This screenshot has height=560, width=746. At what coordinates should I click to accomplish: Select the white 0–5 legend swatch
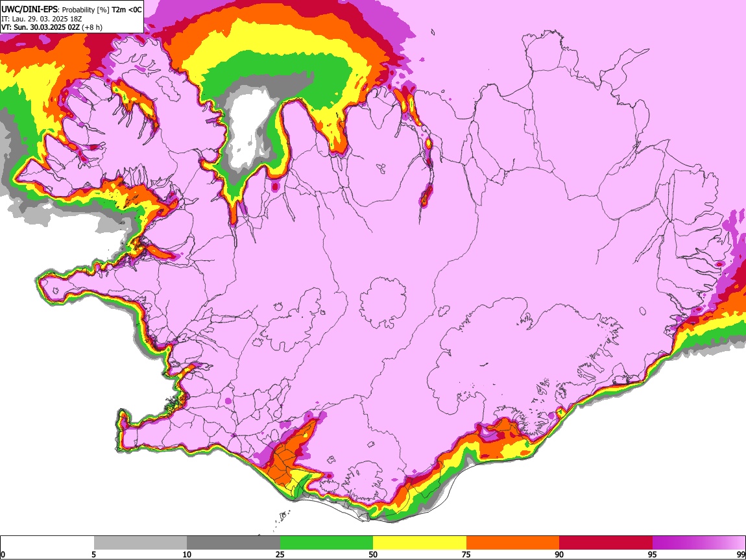[x=47, y=542]
